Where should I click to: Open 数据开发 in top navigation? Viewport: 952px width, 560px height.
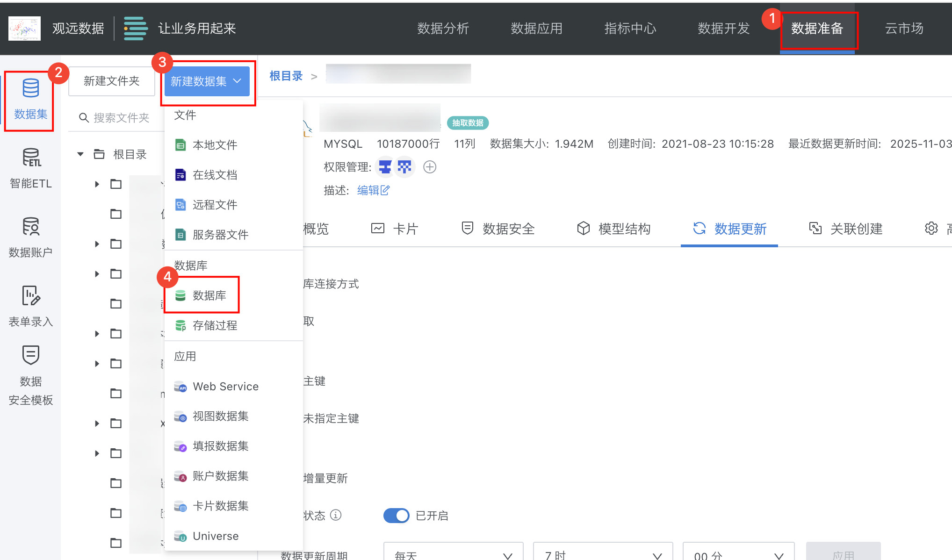tap(723, 29)
